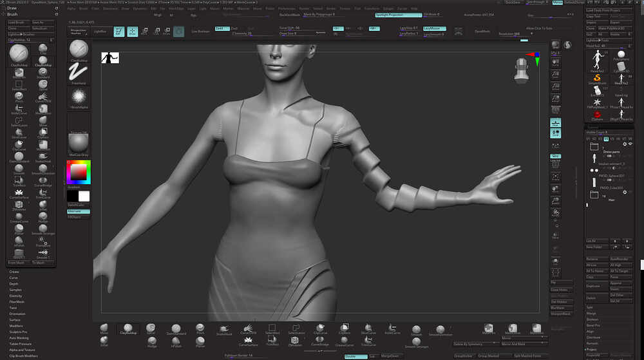Enable the Zsub mode

tap(234, 28)
